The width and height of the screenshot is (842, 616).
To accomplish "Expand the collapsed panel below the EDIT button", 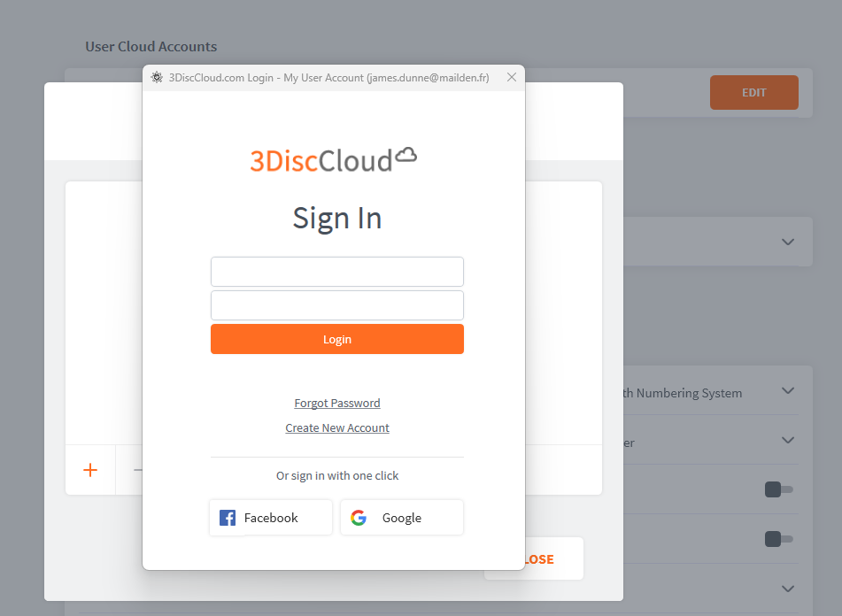I will point(787,243).
